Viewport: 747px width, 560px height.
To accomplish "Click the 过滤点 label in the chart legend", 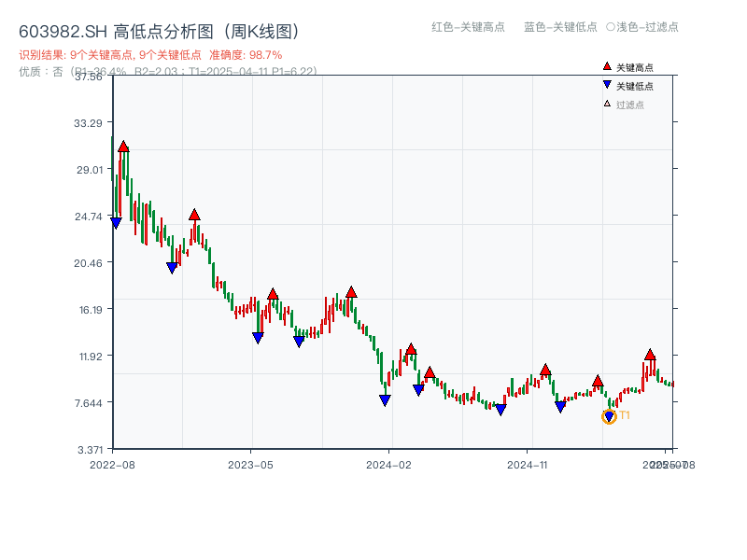I will click(x=629, y=105).
